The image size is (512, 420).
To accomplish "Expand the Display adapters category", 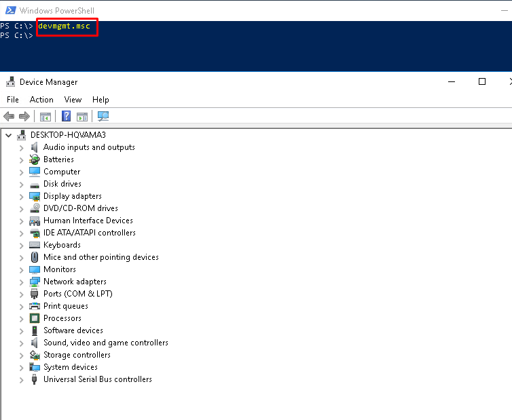I will [x=21, y=197].
